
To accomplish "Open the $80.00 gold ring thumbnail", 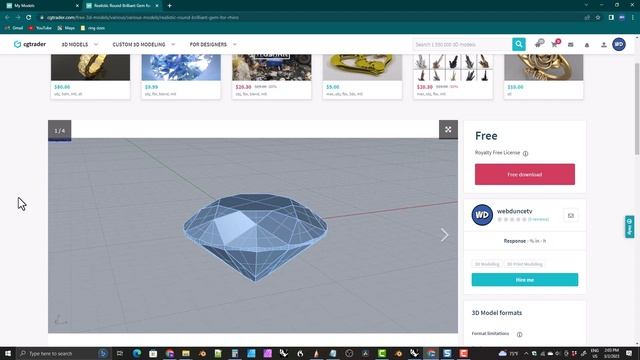I will [x=90, y=67].
